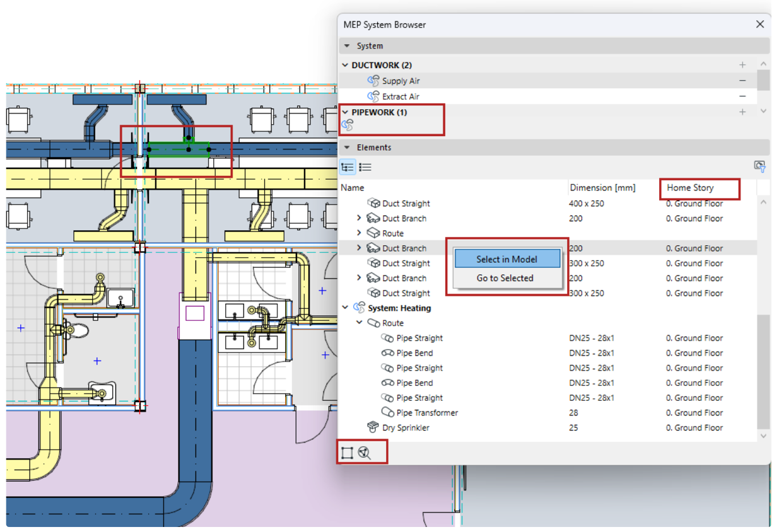The image size is (772, 532).
Task: Switch to flat list view mode
Action: pos(365,167)
